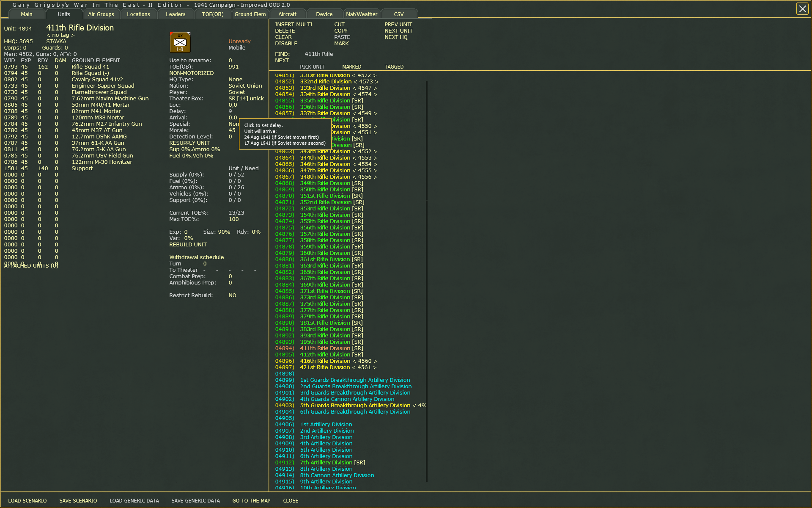
Task: Click LOAD SCENARIO at the bottom
Action: 27,501
